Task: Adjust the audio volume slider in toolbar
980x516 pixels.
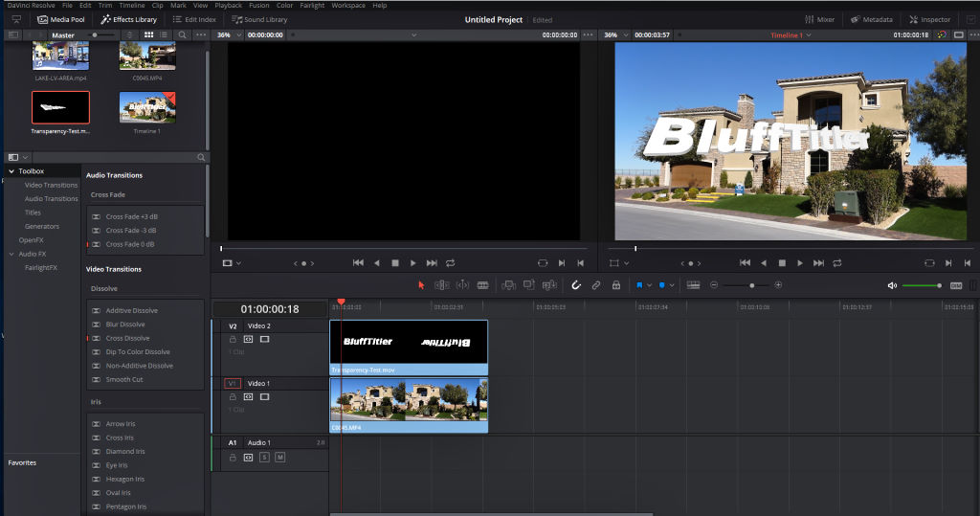Action: 922,285
